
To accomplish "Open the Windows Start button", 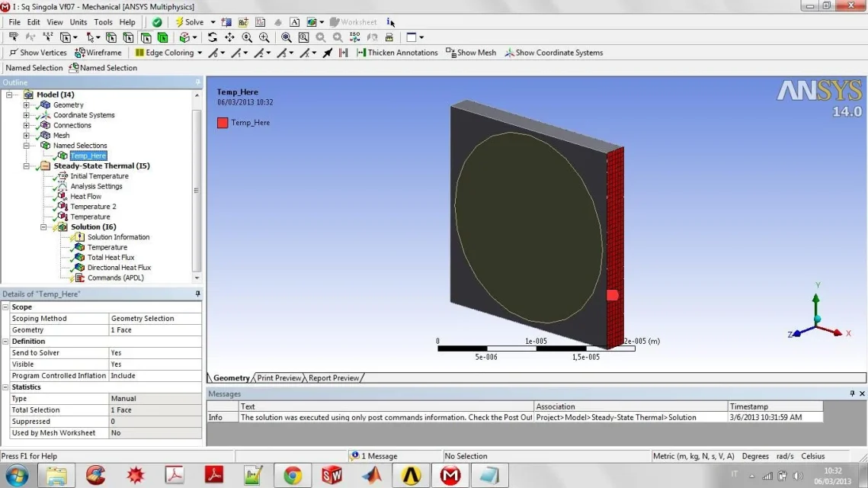I will (x=17, y=476).
